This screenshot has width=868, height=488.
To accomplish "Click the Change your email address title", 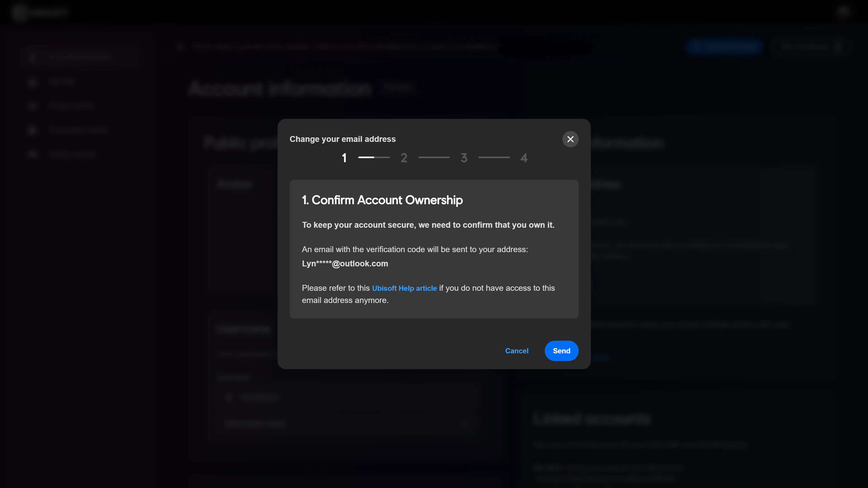I will tap(342, 139).
